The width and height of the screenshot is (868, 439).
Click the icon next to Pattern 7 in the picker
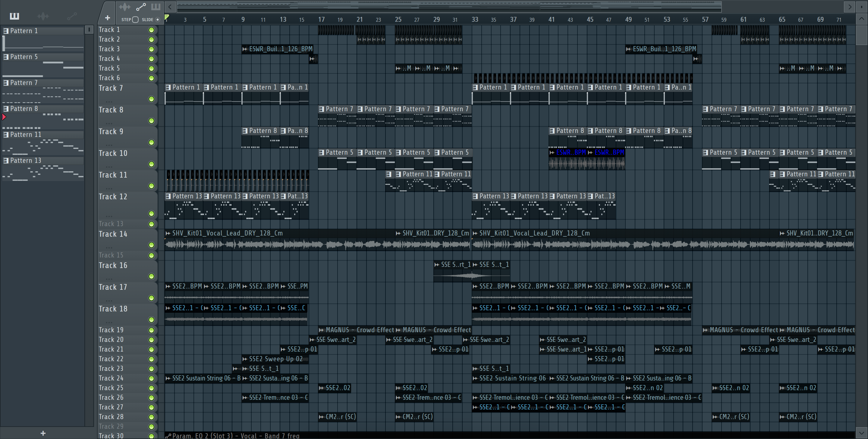(6, 83)
